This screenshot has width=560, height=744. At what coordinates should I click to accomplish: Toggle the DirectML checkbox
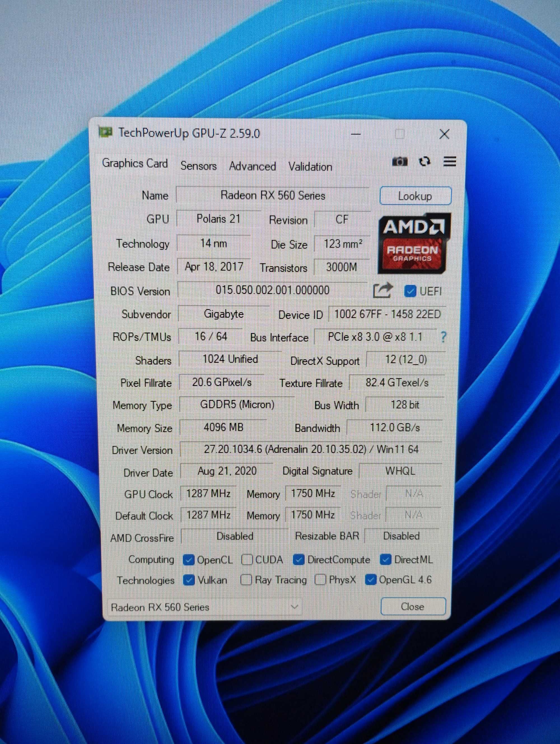click(x=386, y=560)
